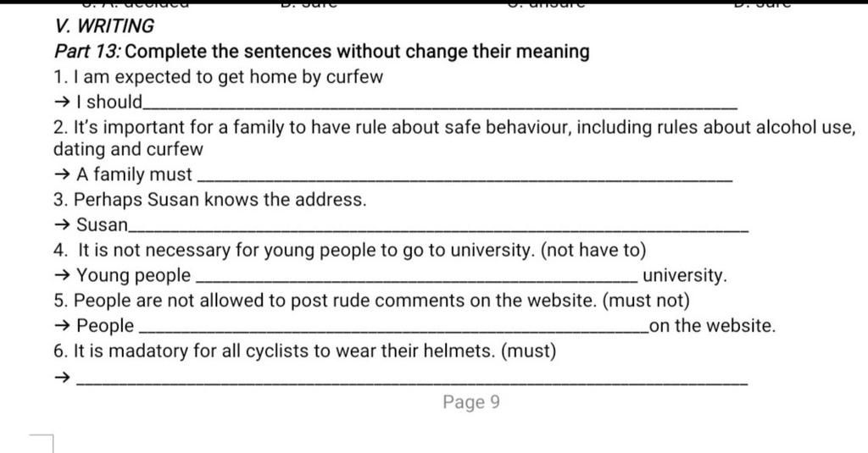Click the arrow before "Young people"
868x453 pixels.
coord(62,275)
